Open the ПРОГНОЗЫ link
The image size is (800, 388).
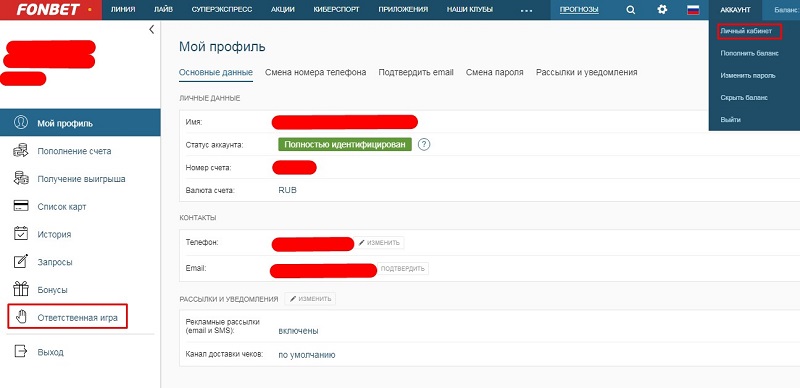tap(579, 9)
